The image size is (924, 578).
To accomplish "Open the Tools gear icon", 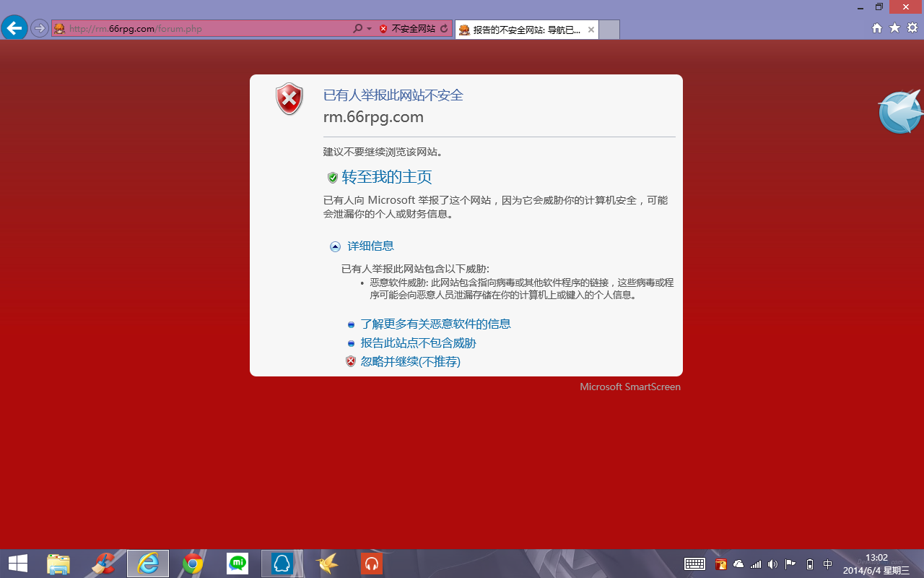I will tap(912, 27).
